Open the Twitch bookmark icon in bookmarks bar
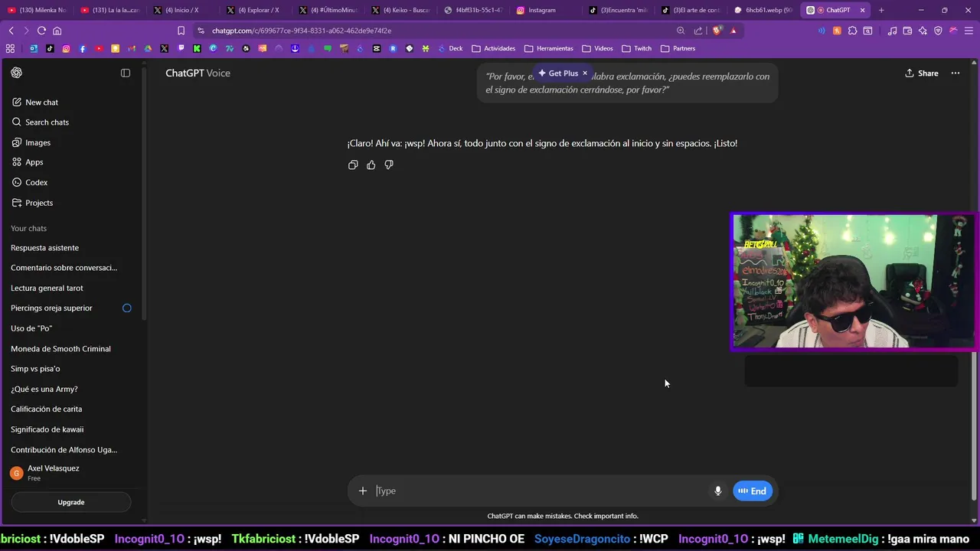Screen dimensions: 980x551 [x=181, y=48]
